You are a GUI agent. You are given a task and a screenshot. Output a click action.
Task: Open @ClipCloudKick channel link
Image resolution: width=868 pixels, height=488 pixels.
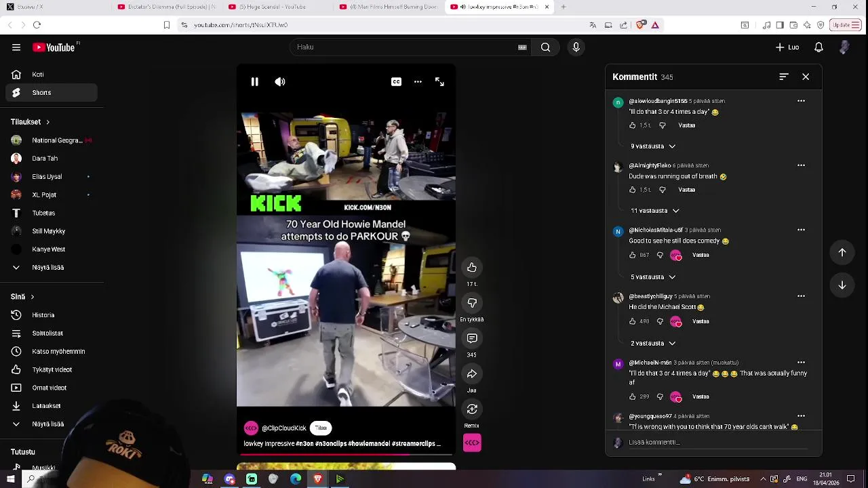pos(284,428)
